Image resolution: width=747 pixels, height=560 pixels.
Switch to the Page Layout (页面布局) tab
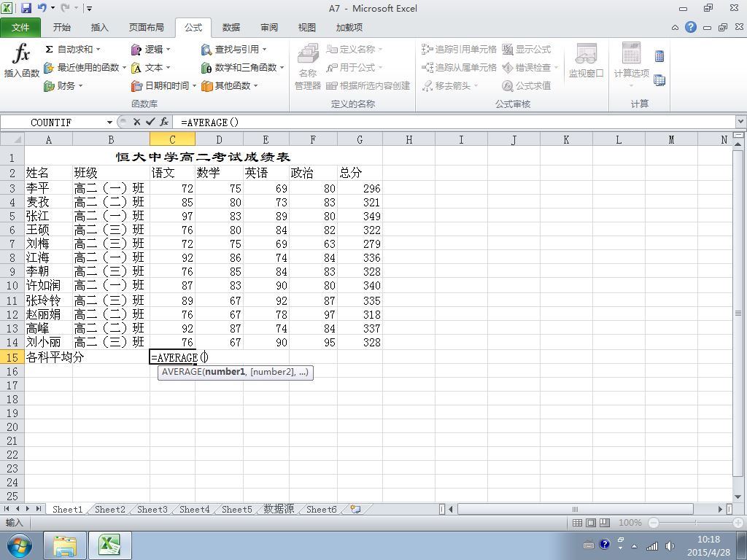(x=146, y=28)
